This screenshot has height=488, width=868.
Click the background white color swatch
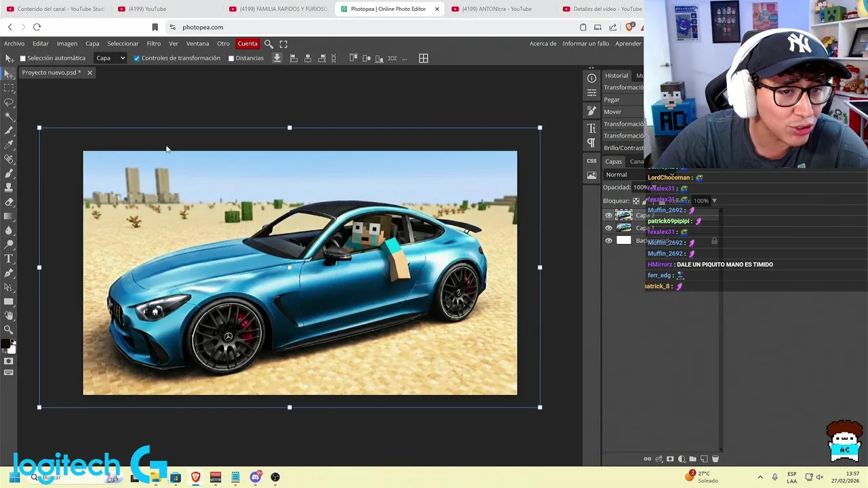tap(12, 350)
